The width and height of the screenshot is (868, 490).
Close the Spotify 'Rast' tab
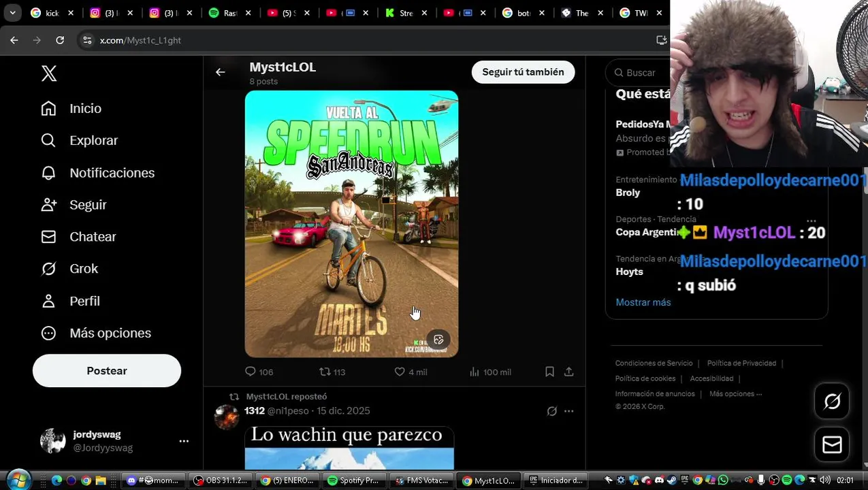(x=248, y=13)
